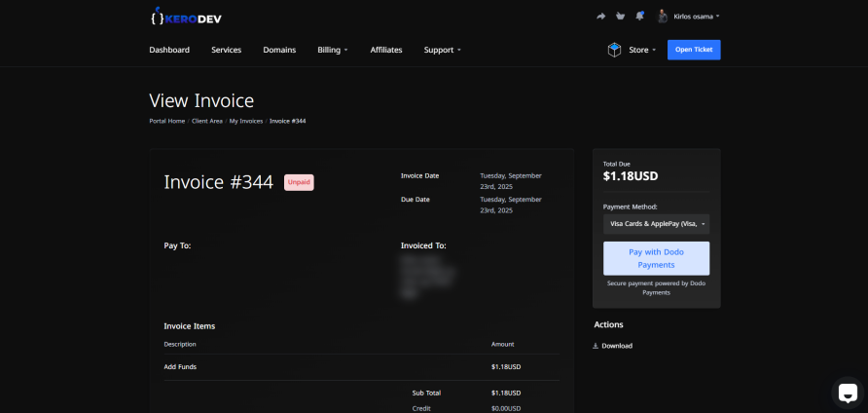Click the Store cube icon
Viewport: 868px width, 413px height.
pos(614,50)
